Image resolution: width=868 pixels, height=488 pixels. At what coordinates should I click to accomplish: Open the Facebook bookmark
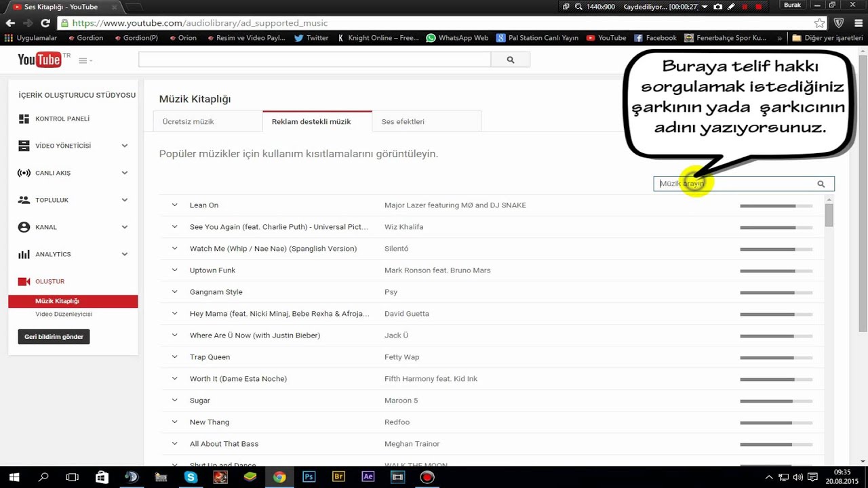[655, 38]
